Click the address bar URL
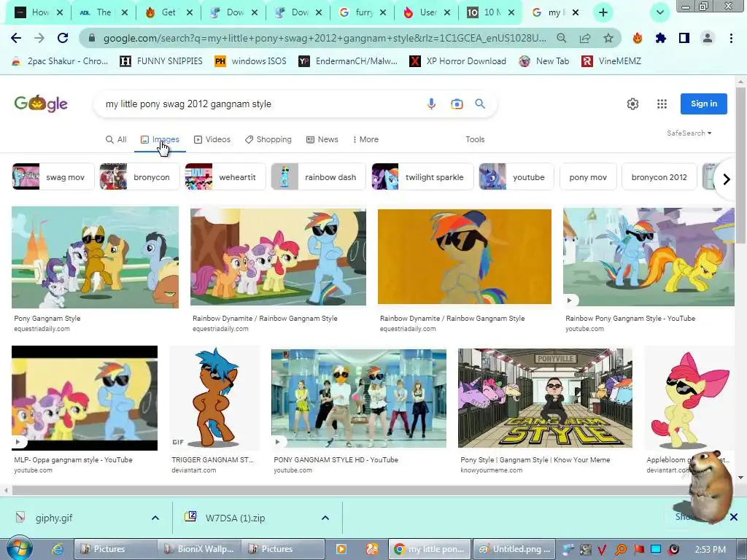This screenshot has width=747, height=560. 324,38
